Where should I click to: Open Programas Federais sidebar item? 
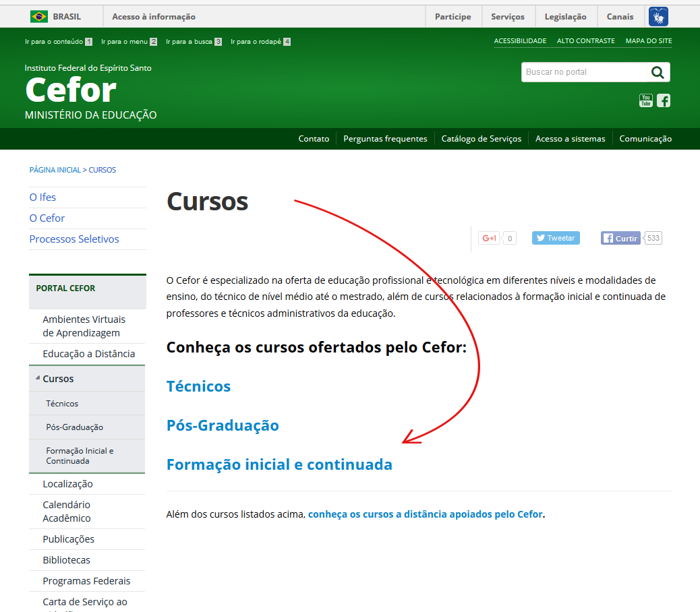[x=86, y=581]
